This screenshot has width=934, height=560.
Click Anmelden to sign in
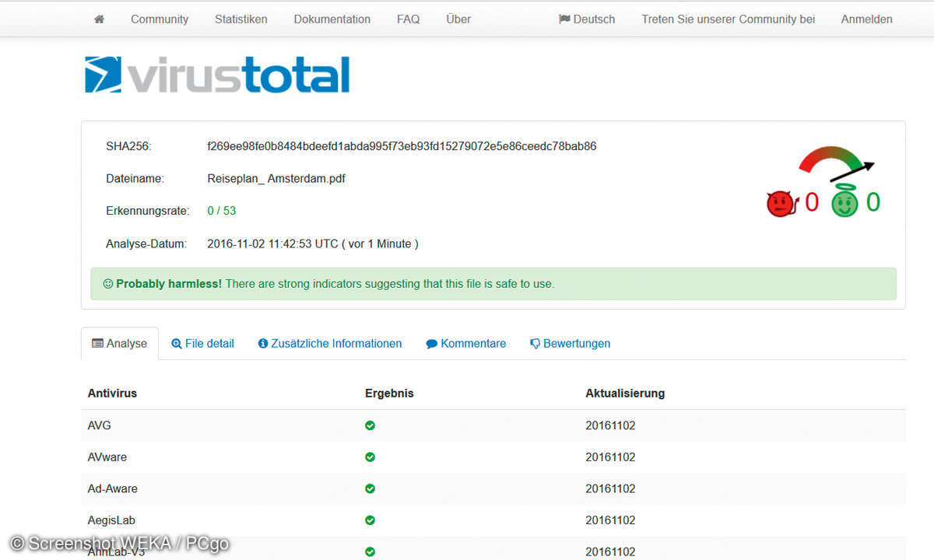tap(867, 19)
